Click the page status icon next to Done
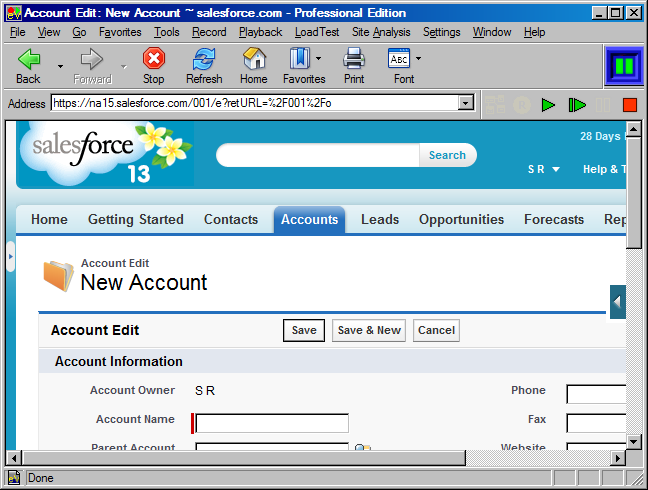This screenshot has width=648, height=490. [14, 478]
